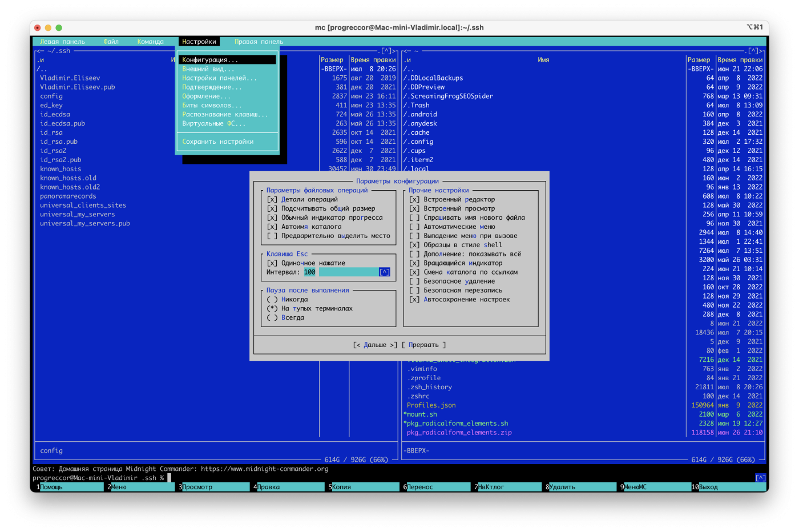Toggle 'Подсчитывать общий размер' checkbox
Image resolution: width=799 pixels, height=532 pixels.
[272, 208]
